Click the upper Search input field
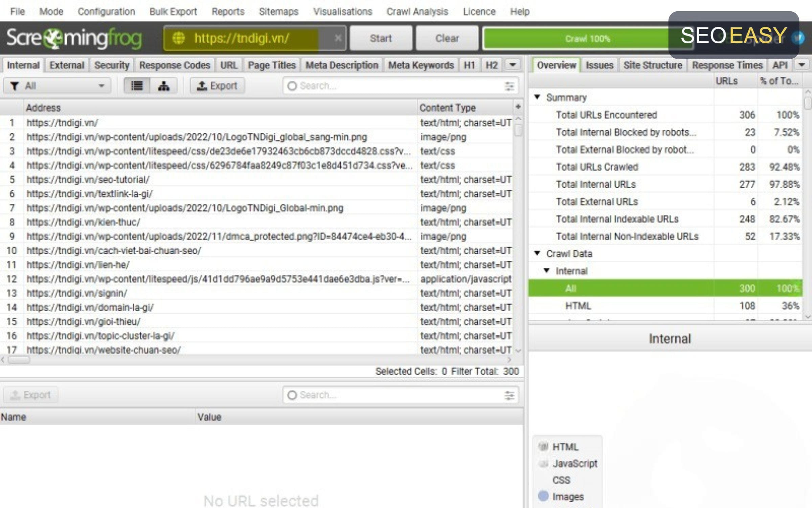The width and height of the screenshot is (812, 508). pos(401,86)
